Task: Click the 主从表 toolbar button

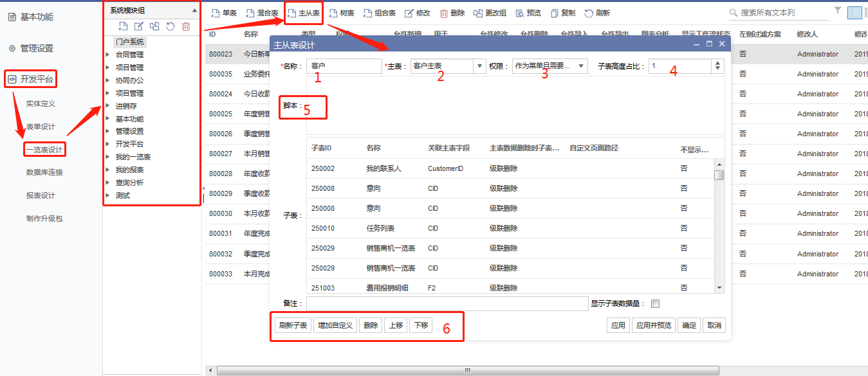Action: coord(303,13)
